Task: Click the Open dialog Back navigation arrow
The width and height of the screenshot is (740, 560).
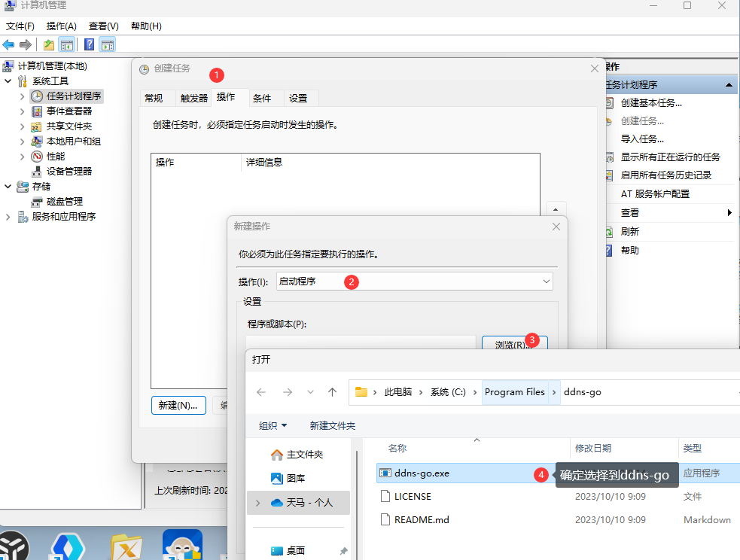Action: coord(261,392)
